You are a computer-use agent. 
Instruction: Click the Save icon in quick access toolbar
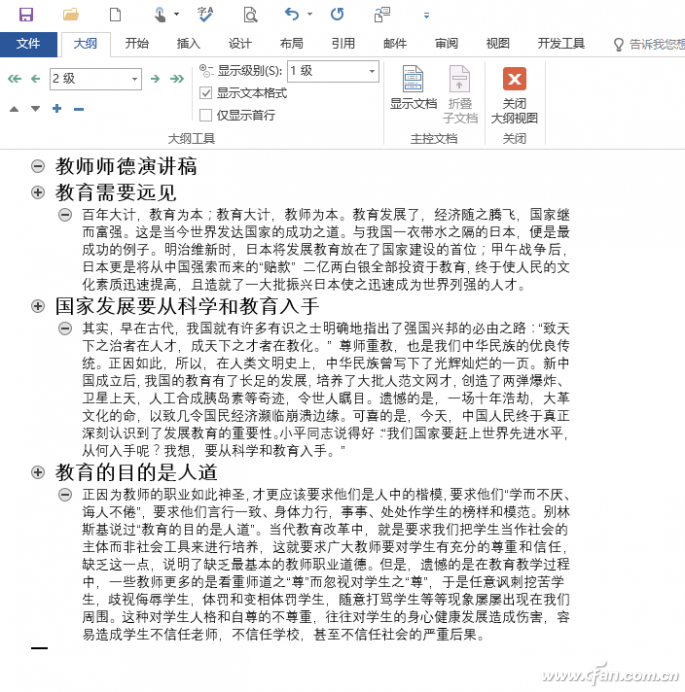(x=26, y=15)
